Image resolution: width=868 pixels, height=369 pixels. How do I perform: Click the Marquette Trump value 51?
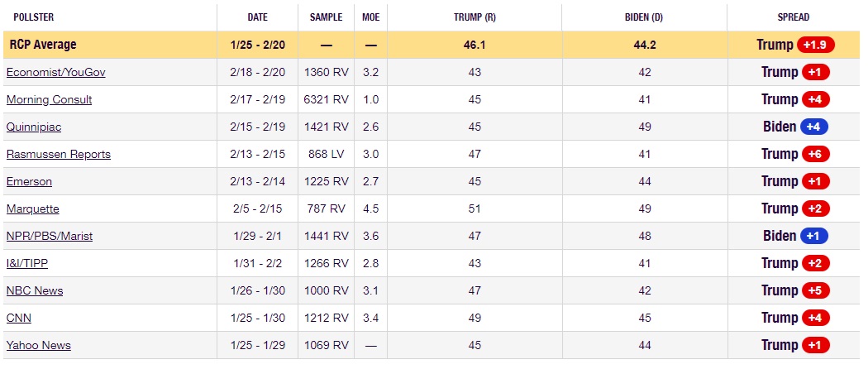point(475,208)
